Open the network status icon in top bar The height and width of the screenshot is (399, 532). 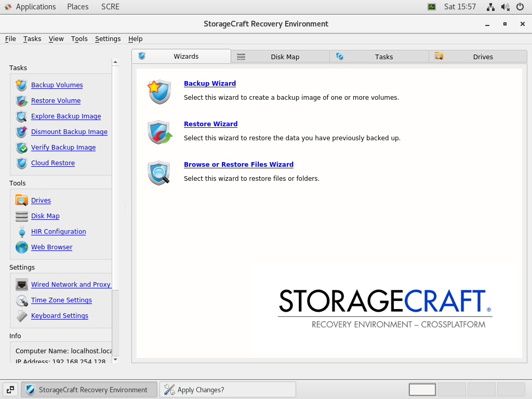490,7
